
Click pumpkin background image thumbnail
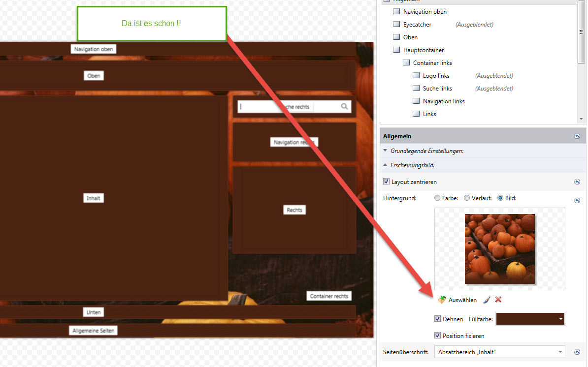(500, 248)
